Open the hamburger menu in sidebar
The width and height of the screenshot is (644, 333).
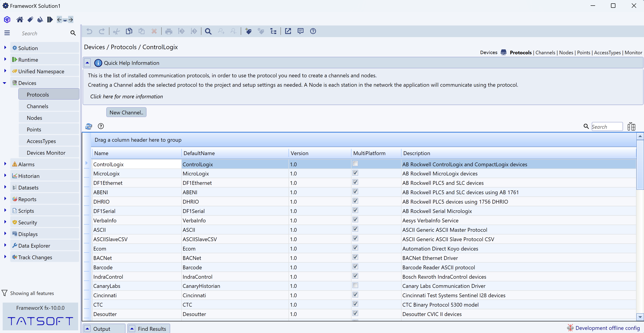pyautogui.click(x=7, y=33)
